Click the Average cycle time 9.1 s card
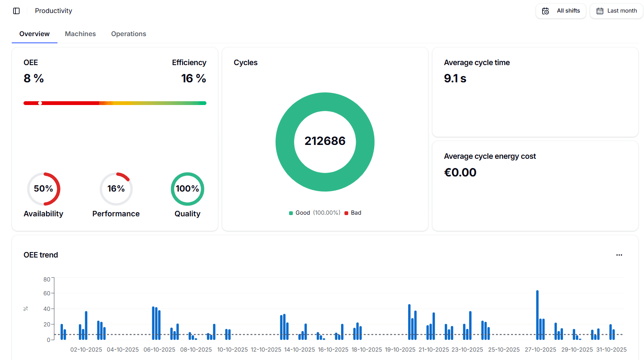Image resolution: width=644 pixels, height=360 pixels. tap(534, 92)
